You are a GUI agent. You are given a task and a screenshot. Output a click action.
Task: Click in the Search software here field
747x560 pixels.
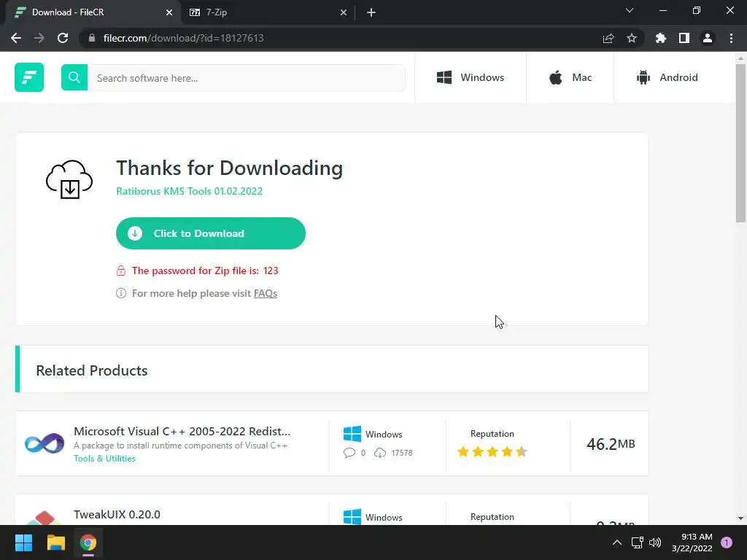point(247,77)
